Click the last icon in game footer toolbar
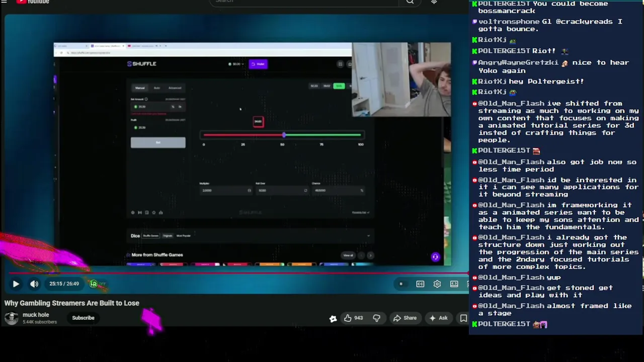 [161, 213]
